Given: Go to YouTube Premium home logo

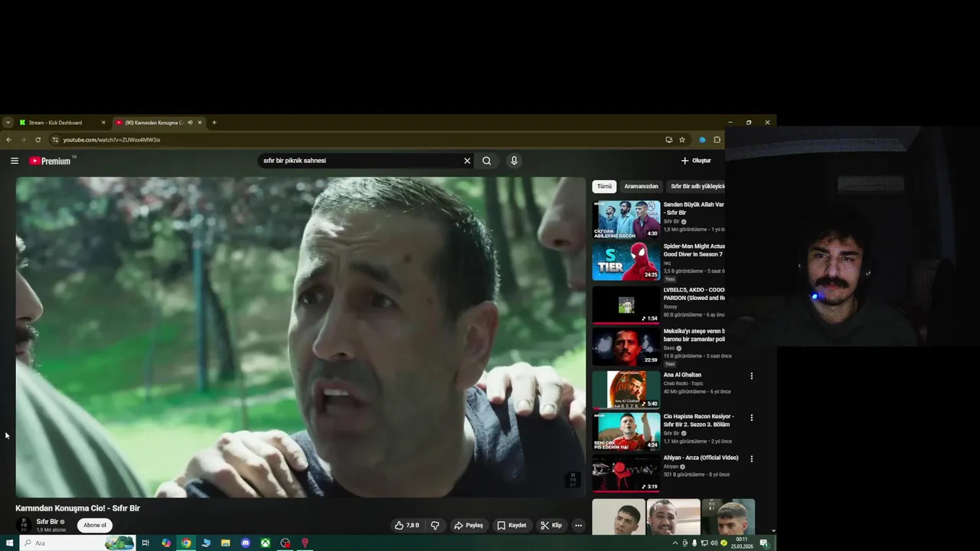Looking at the screenshot, I should [x=51, y=161].
